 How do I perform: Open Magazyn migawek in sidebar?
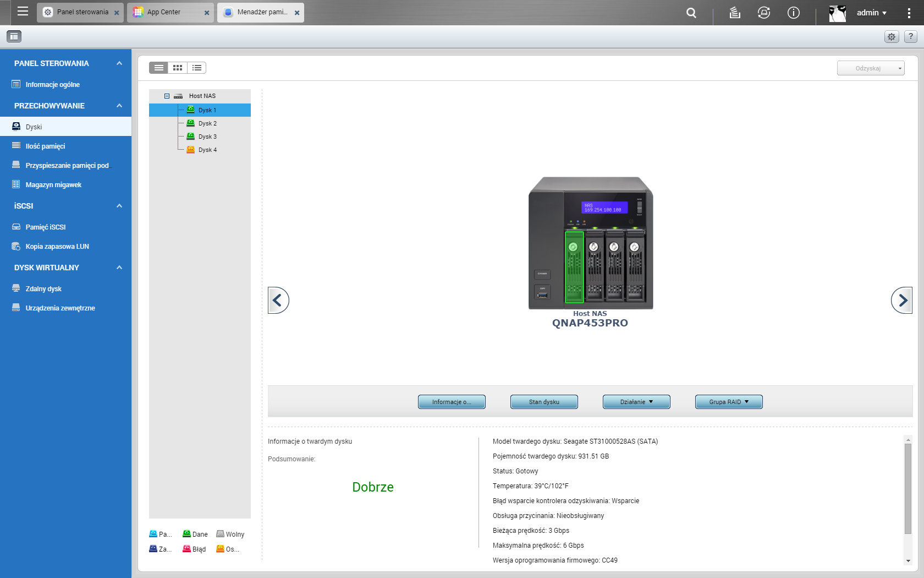65,184
